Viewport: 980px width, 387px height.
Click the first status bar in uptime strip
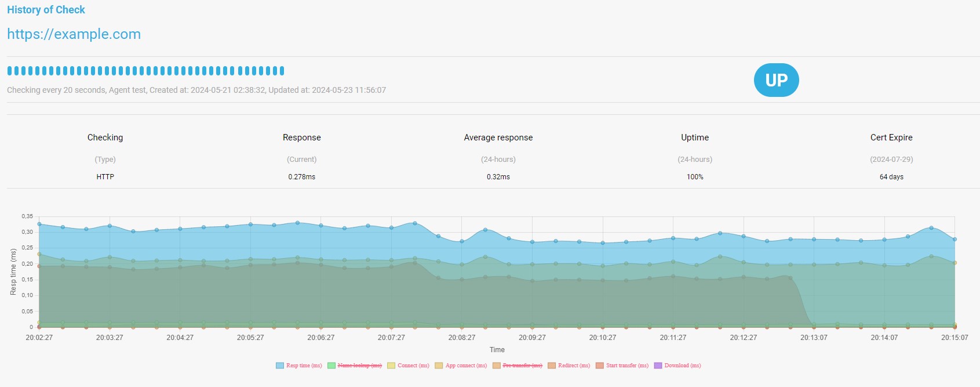9,71
